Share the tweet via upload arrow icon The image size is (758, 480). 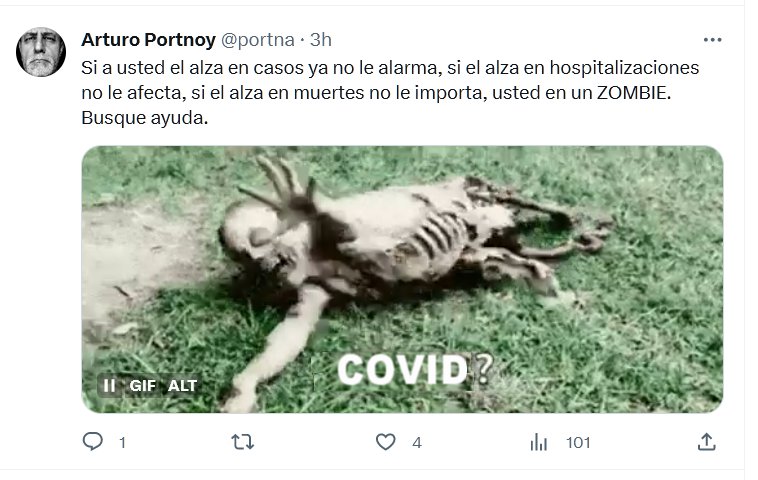706,442
